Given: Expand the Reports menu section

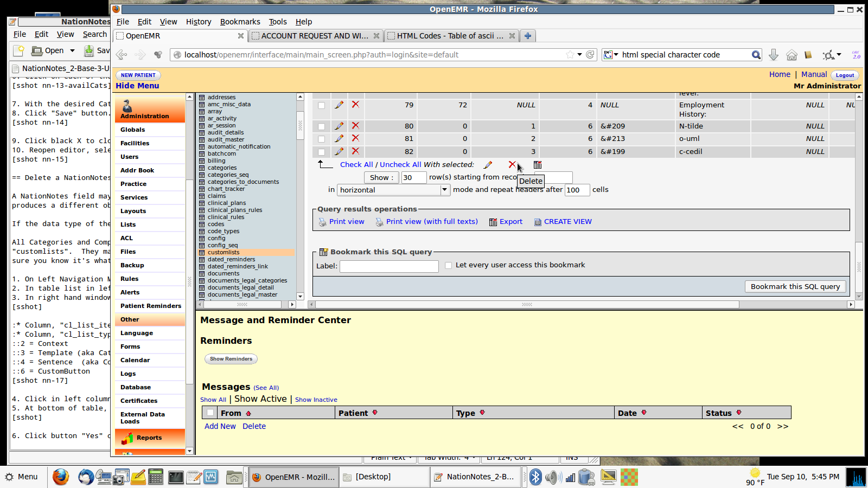Looking at the screenshot, I should (x=150, y=438).
